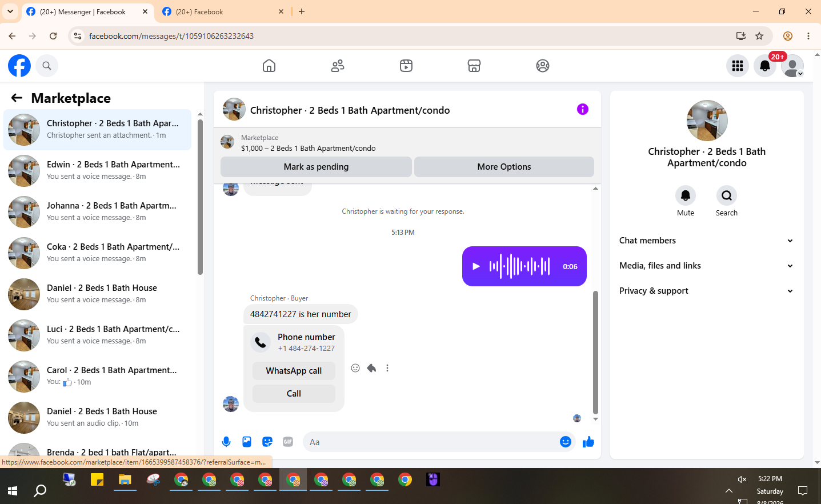Click Mark as pending button

[316, 167]
